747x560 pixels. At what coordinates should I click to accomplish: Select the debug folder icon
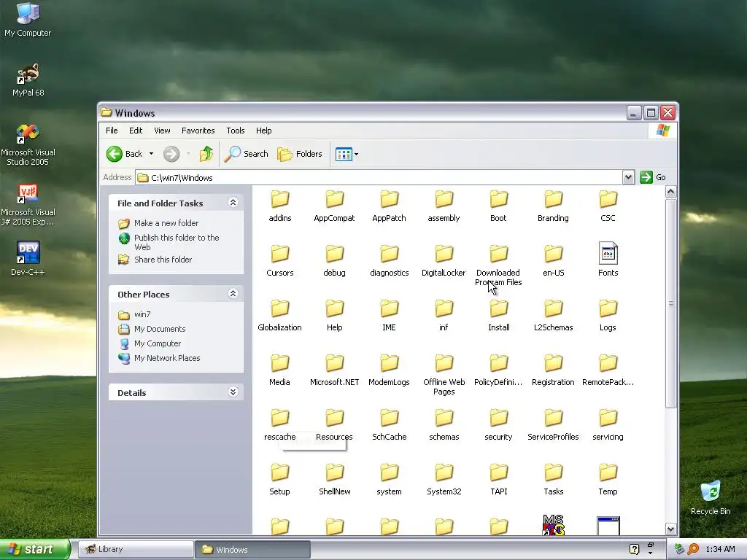pos(334,254)
